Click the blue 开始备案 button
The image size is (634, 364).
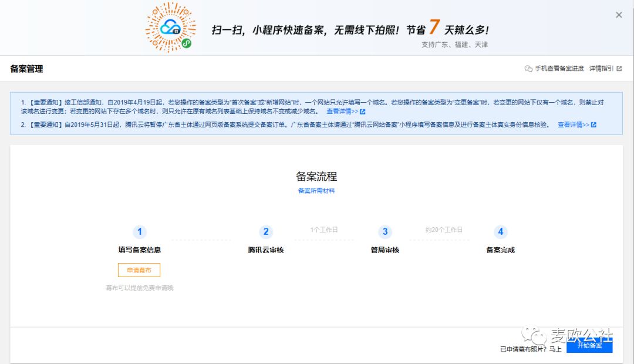[589, 346]
